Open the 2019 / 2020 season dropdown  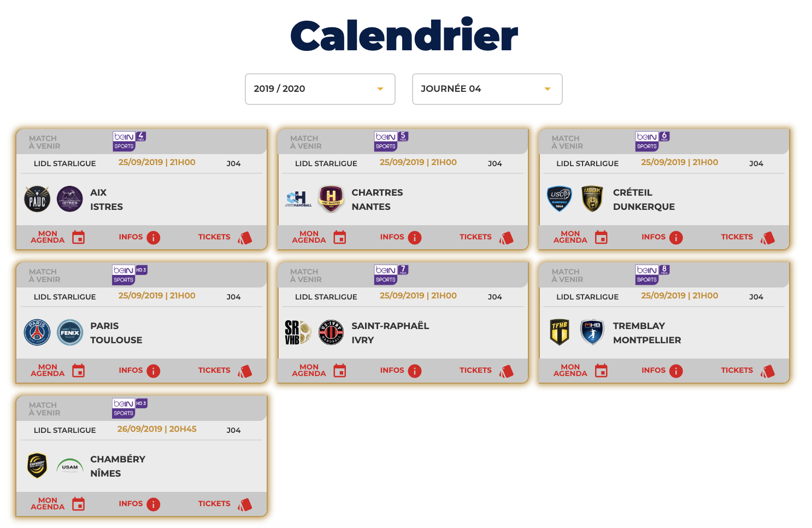[x=320, y=89]
